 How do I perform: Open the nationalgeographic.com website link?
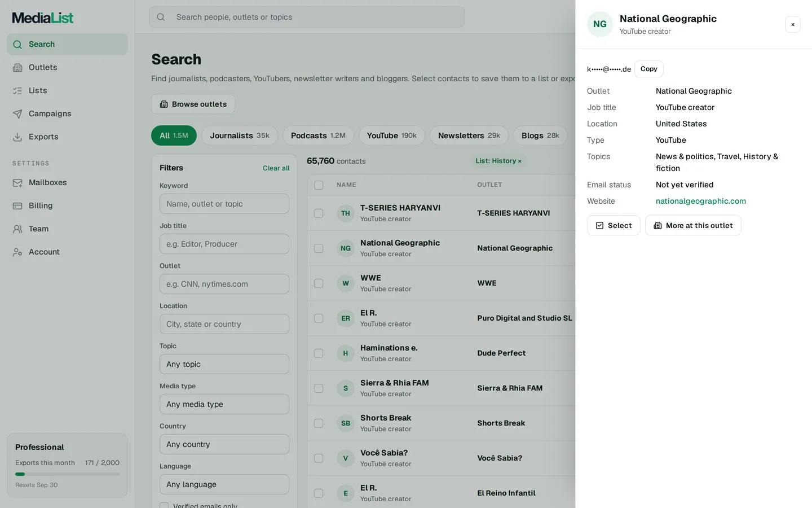tap(701, 201)
